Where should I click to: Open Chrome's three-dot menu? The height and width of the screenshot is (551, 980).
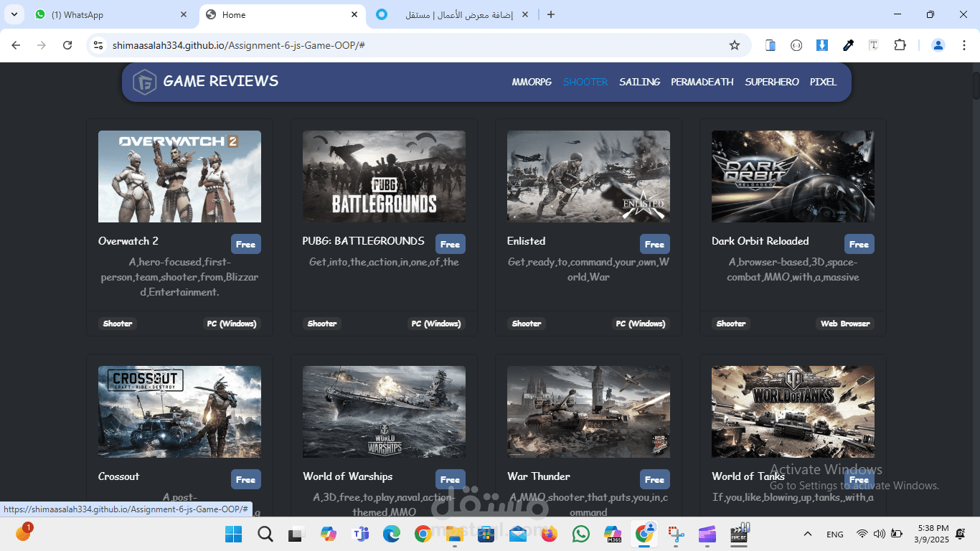tap(963, 45)
